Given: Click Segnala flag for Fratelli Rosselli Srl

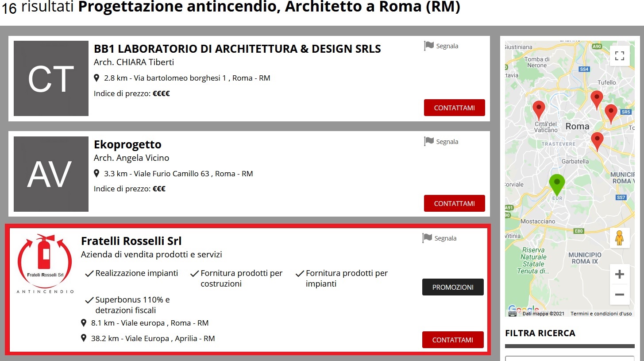Looking at the screenshot, I should point(439,238).
